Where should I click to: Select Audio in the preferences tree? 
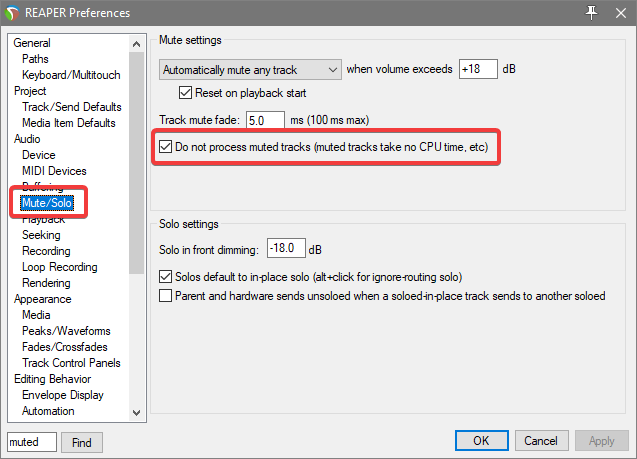pos(27,139)
